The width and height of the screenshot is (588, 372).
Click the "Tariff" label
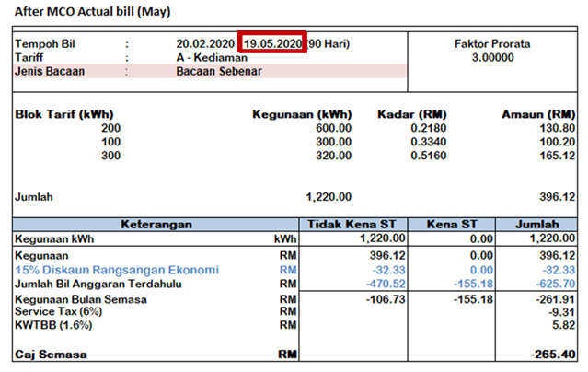coord(29,57)
